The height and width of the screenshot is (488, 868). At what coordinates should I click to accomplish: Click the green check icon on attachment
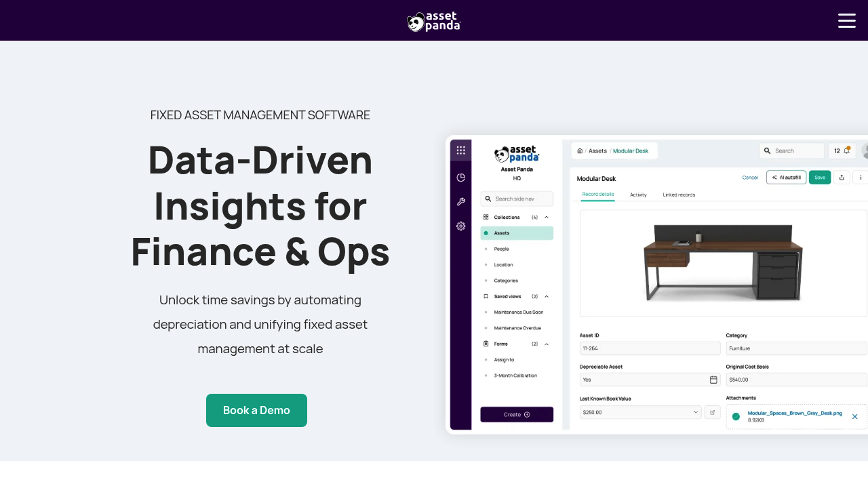coord(736,416)
